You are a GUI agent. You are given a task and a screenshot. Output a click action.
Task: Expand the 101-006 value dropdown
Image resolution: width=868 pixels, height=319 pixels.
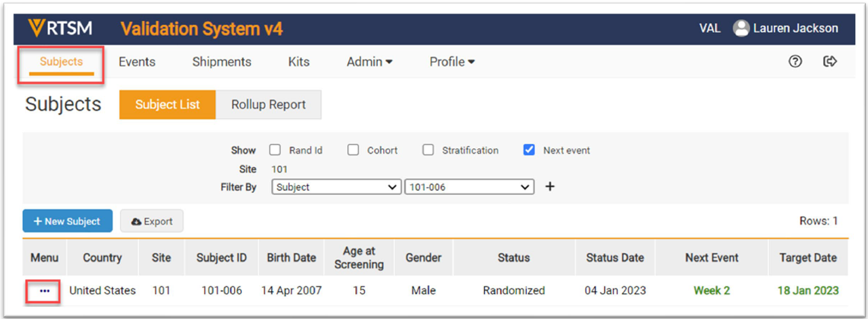tap(469, 187)
